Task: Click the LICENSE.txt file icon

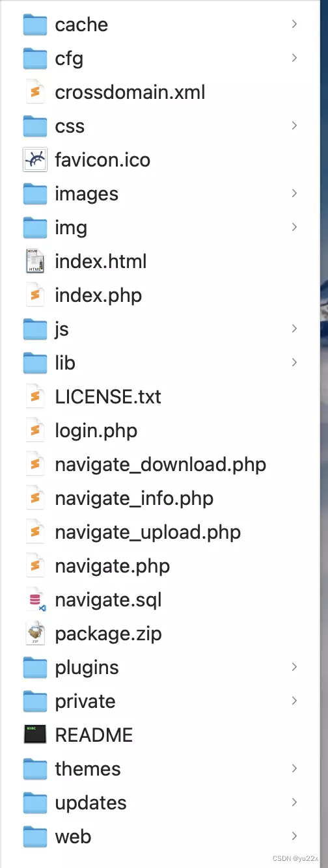Action: tap(35, 396)
